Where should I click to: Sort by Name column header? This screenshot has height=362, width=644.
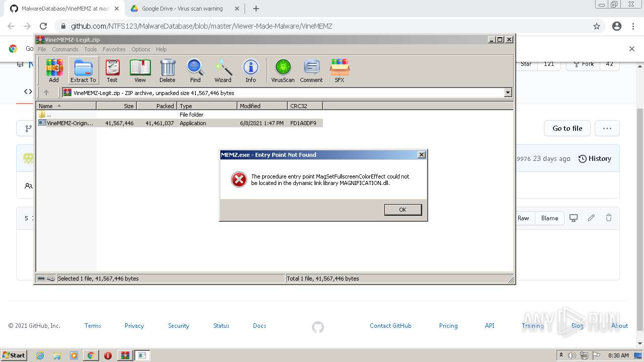[66, 106]
